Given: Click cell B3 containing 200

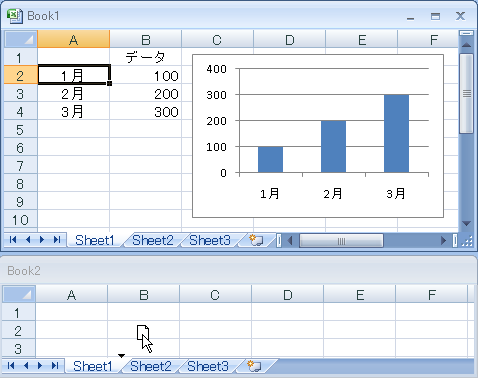Looking at the screenshot, I should [x=146, y=93].
